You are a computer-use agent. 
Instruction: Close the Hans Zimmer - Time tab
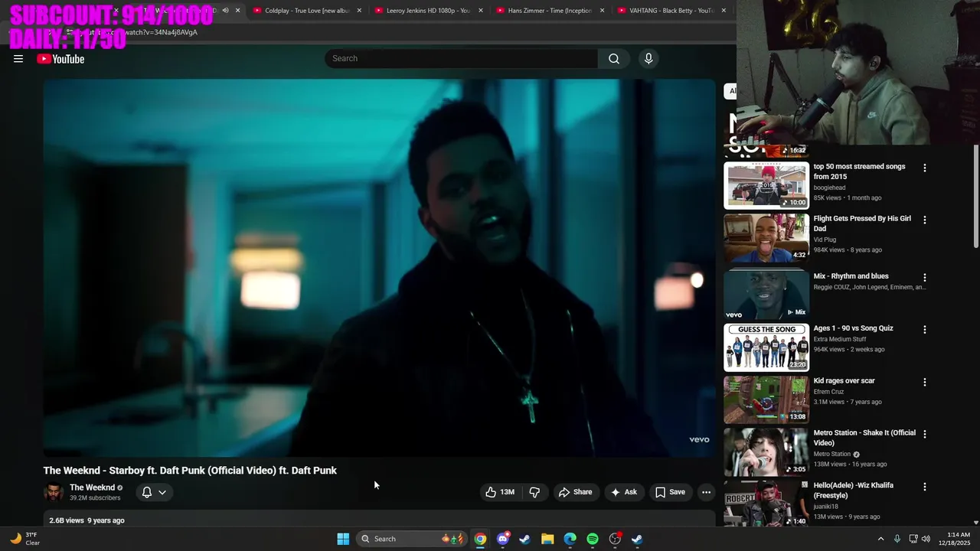click(602, 11)
